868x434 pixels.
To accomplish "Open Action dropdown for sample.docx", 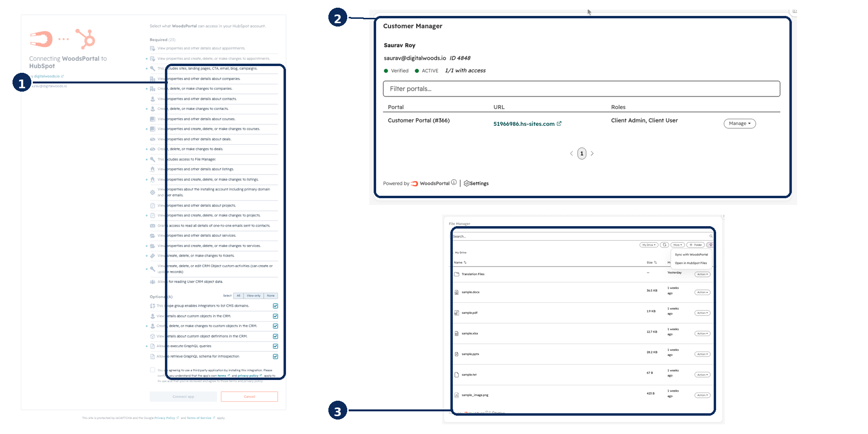I will [x=703, y=292].
